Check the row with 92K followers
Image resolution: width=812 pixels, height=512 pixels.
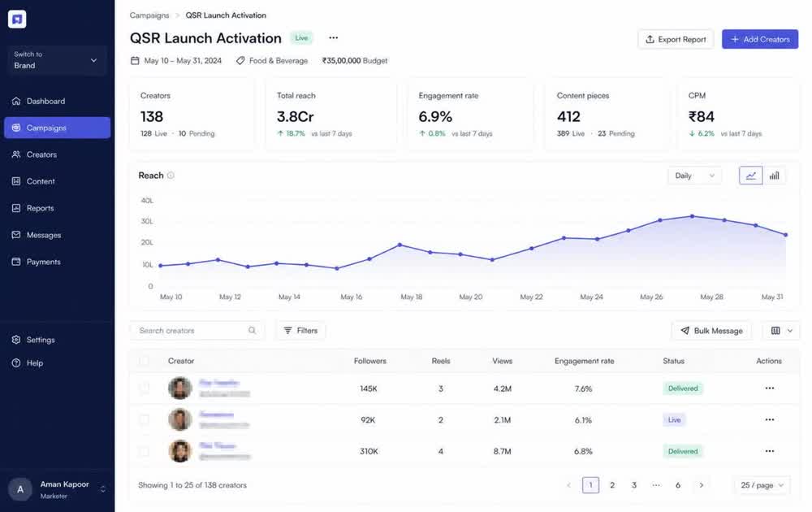click(145, 419)
